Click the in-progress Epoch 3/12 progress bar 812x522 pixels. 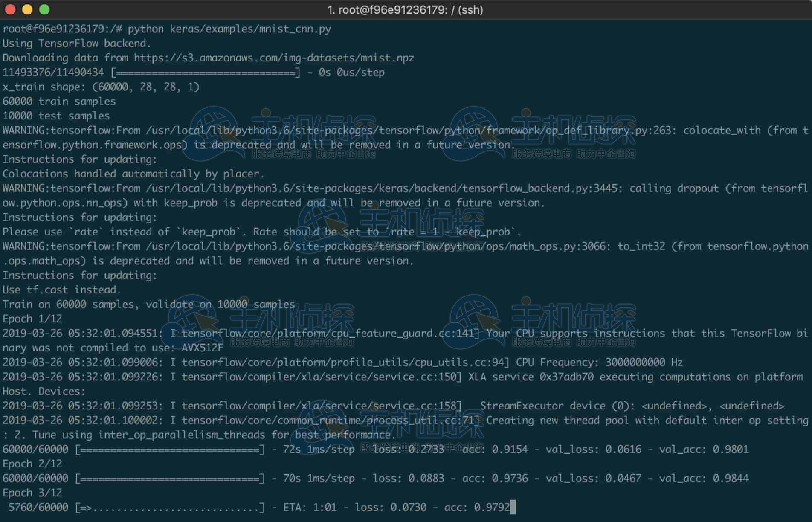coord(170,507)
